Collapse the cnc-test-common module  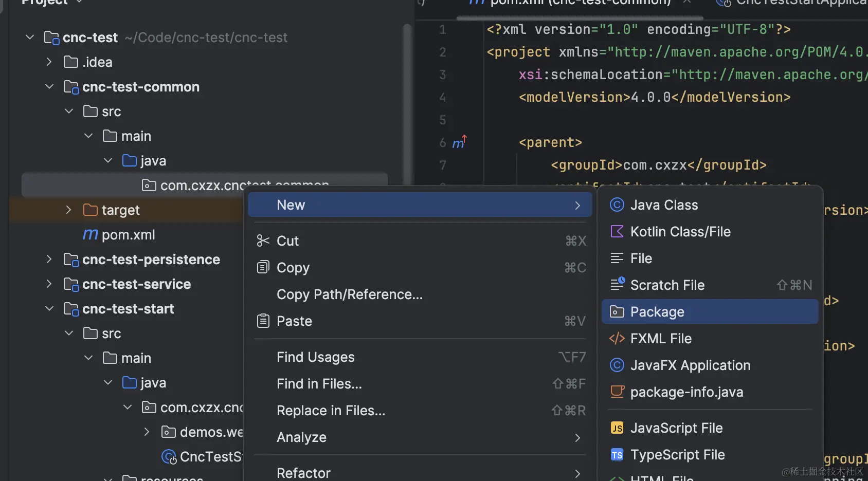coord(49,87)
